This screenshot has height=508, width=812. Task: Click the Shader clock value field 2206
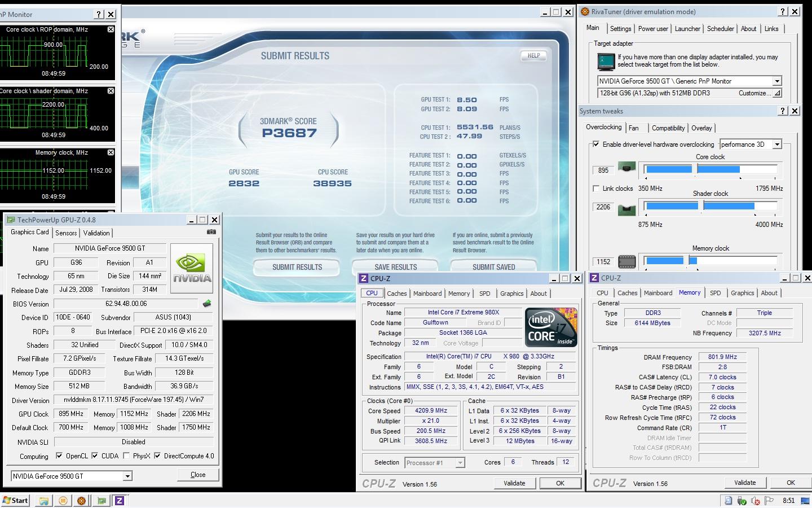[x=603, y=207]
